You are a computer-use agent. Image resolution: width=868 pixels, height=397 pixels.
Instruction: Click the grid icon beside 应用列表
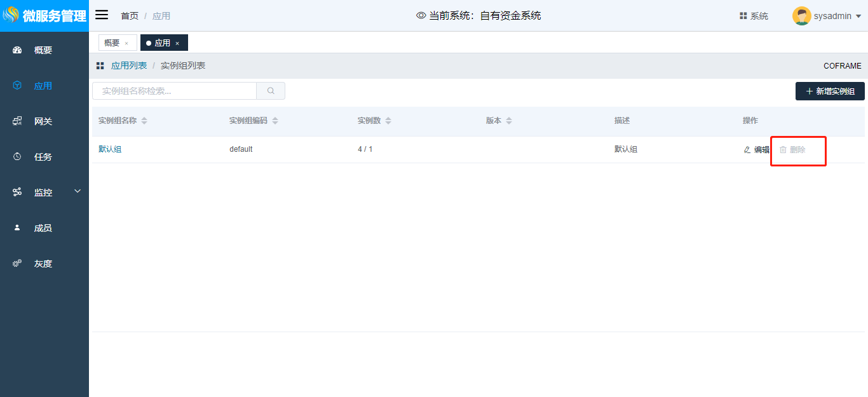click(x=100, y=66)
